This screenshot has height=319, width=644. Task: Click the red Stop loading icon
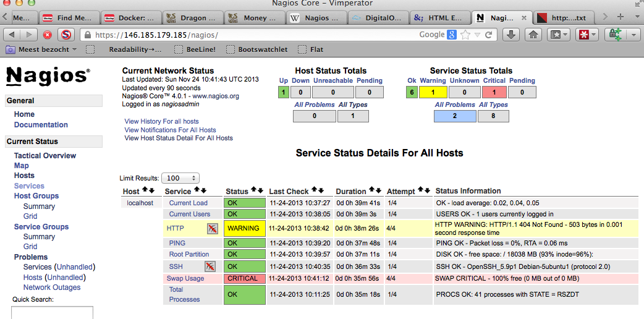click(x=48, y=35)
